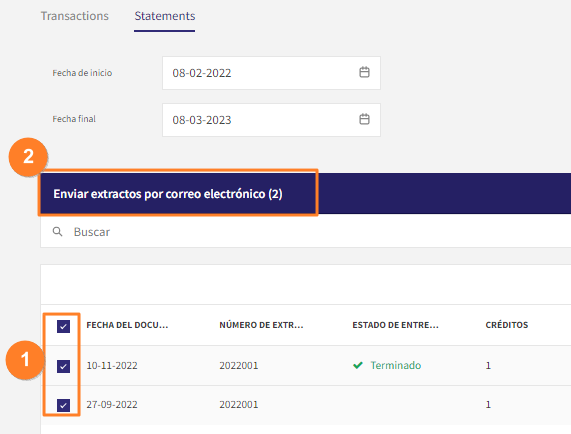Click statement number in 27-09-2022 row
The image size is (571, 434).
tap(239, 405)
